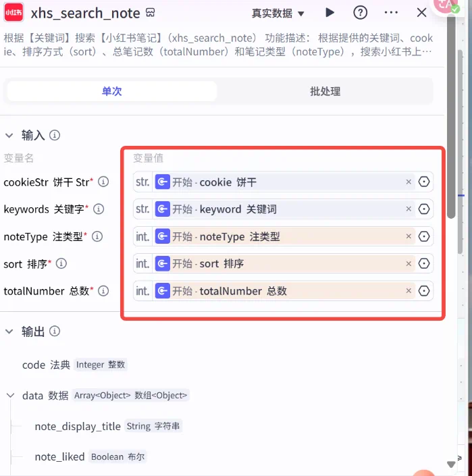472x476 pixels.
Task: Click the info icon next to 输出
Action: point(55,332)
